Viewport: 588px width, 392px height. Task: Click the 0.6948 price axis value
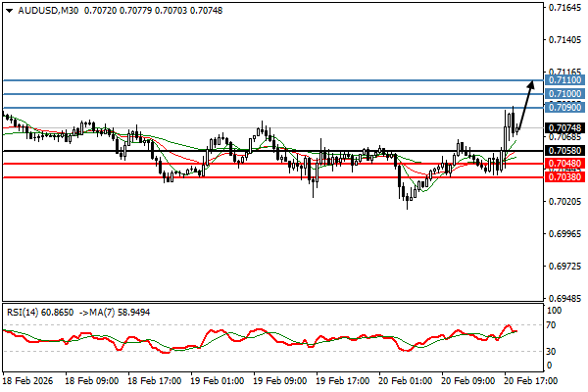[x=563, y=299]
